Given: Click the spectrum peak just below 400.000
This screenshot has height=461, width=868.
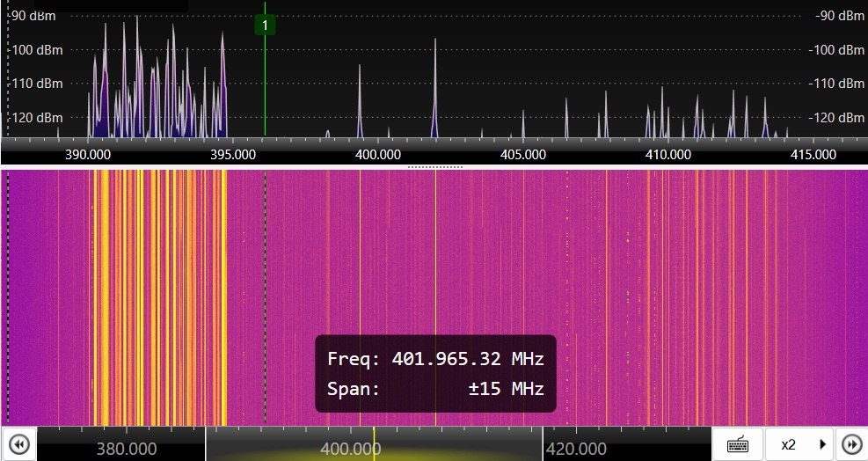Looking at the screenshot, I should [360, 101].
